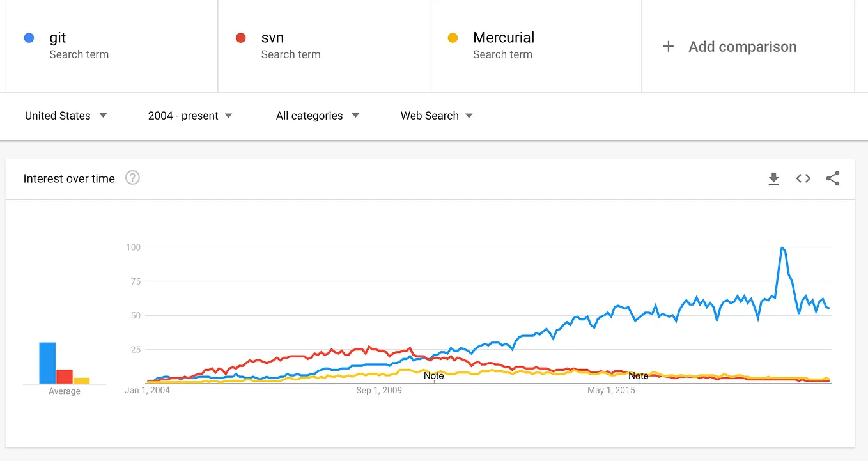Open the United States region dropdown
This screenshot has height=461, width=868.
[66, 116]
